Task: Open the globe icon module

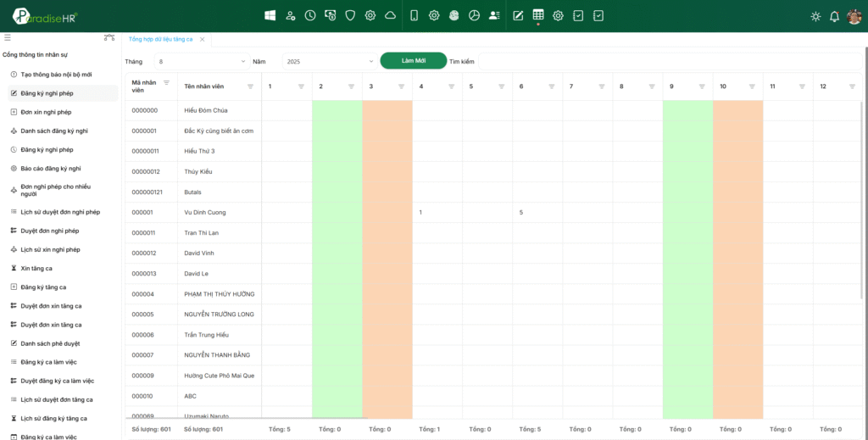Action: [454, 15]
